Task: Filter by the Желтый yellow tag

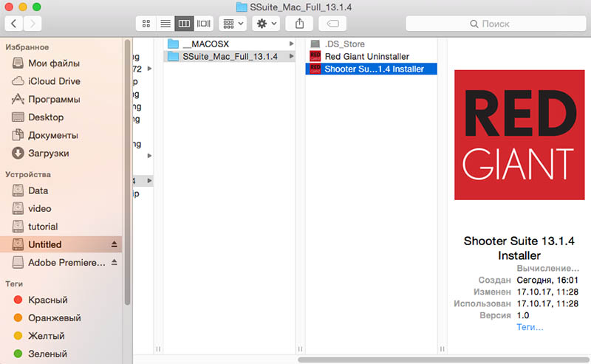Action: [x=61, y=336]
